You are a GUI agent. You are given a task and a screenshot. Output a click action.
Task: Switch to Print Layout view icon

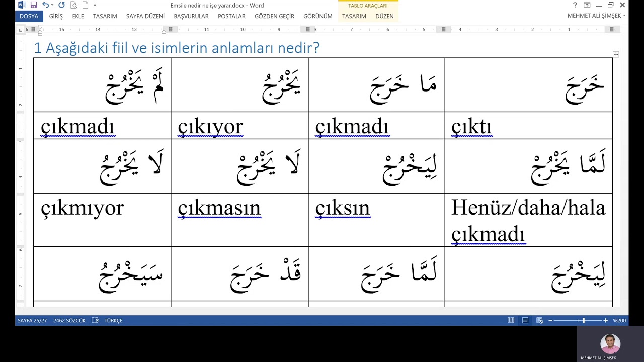525,320
